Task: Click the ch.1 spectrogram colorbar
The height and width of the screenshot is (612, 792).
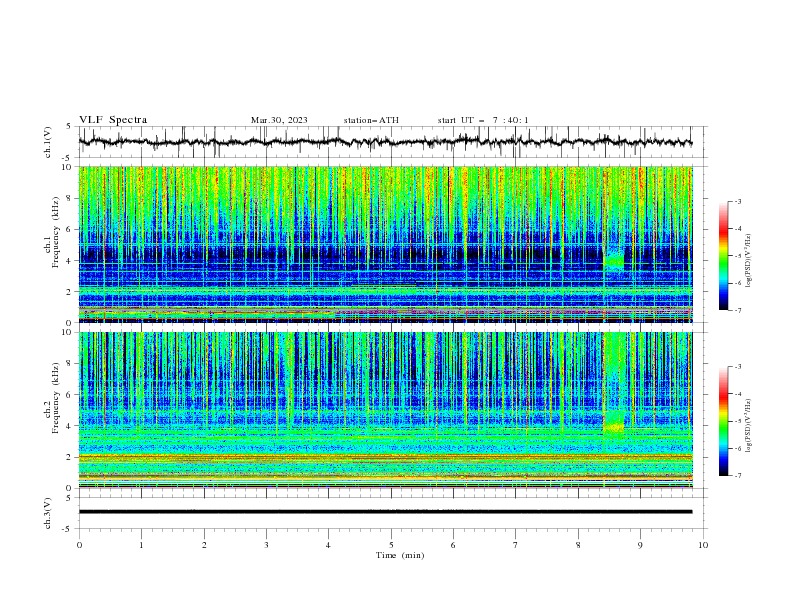Action: [723, 256]
